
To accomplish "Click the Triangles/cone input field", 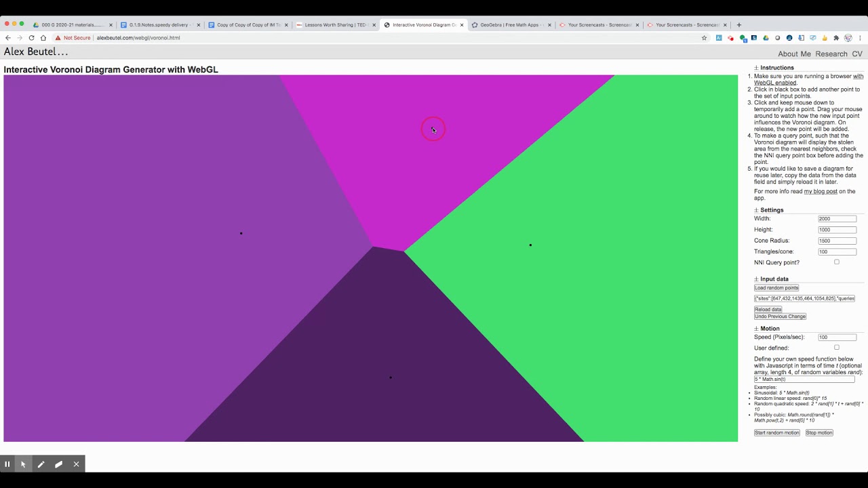I will click(837, 252).
